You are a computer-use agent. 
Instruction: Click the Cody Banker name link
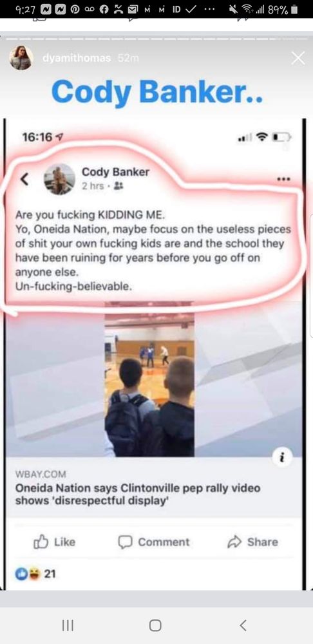(115, 172)
